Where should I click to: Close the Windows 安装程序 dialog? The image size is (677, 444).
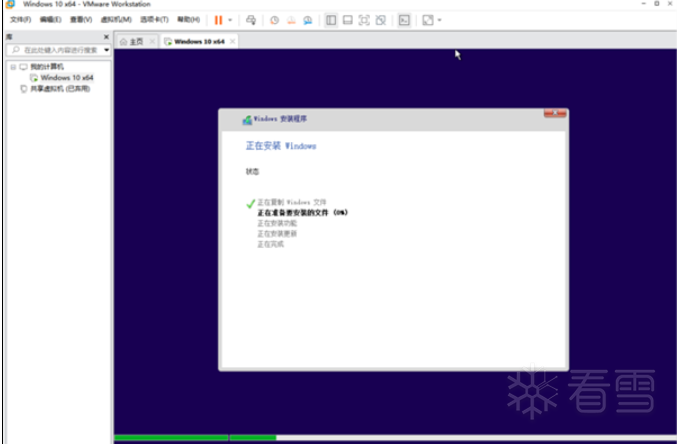(555, 113)
